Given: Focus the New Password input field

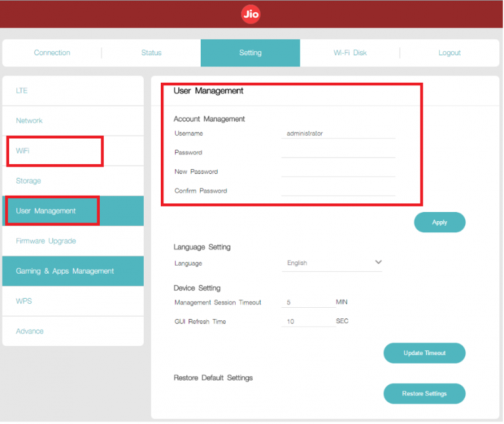Looking at the screenshot, I should 338,172.
